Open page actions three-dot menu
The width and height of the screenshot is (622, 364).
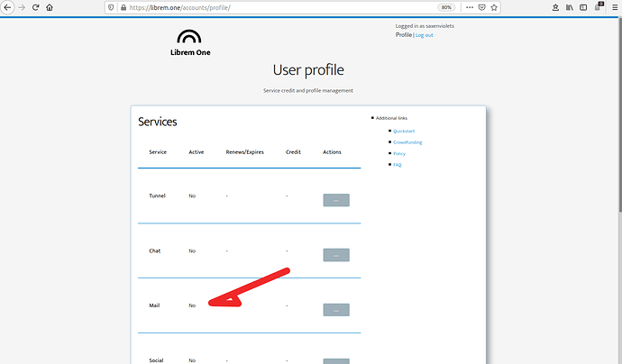(x=470, y=7)
